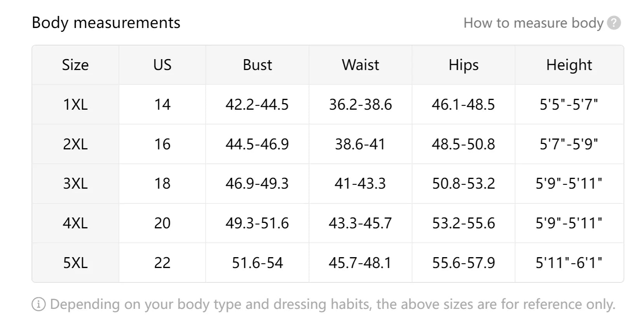Click the question mark help icon
The height and width of the screenshot is (333, 644).
[x=614, y=23]
